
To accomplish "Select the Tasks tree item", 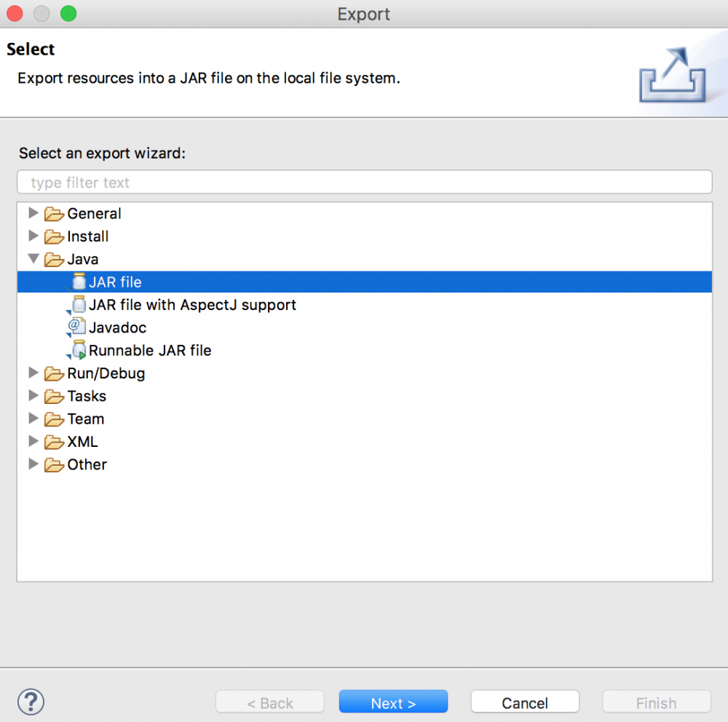I will (87, 396).
